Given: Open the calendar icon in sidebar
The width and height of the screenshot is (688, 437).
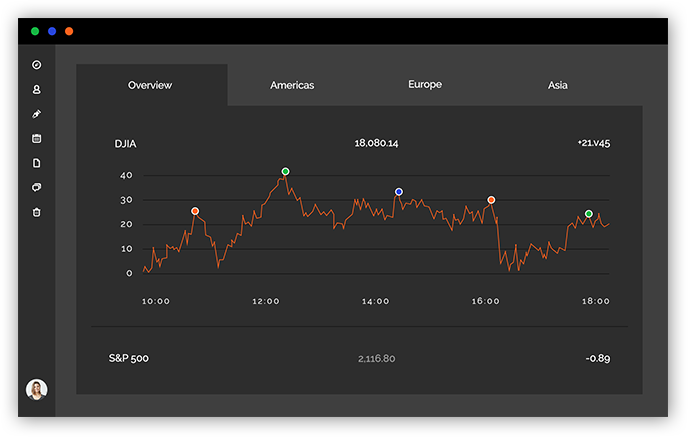Looking at the screenshot, I should (x=37, y=138).
